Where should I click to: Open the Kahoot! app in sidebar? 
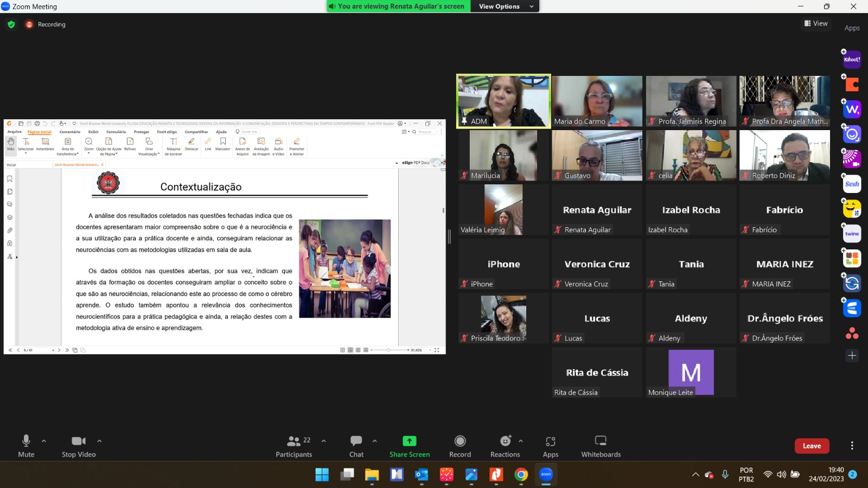(852, 60)
